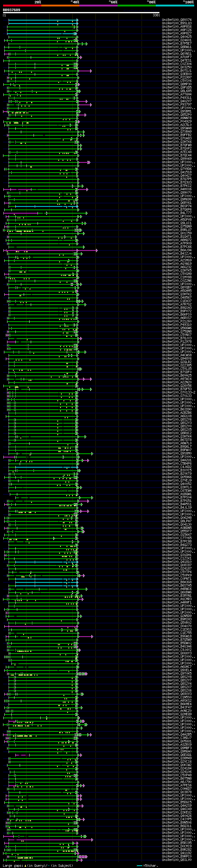
Task: Select hit UniRef100_P21997
Action: point(177,78)
